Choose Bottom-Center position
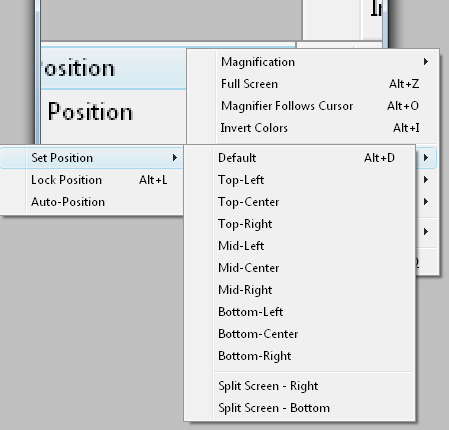 pyautogui.click(x=299, y=334)
